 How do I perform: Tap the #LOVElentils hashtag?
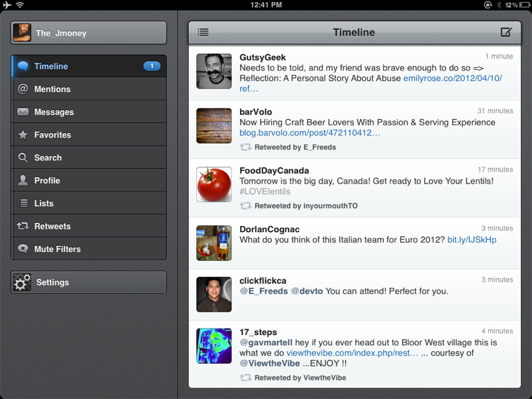coord(265,192)
